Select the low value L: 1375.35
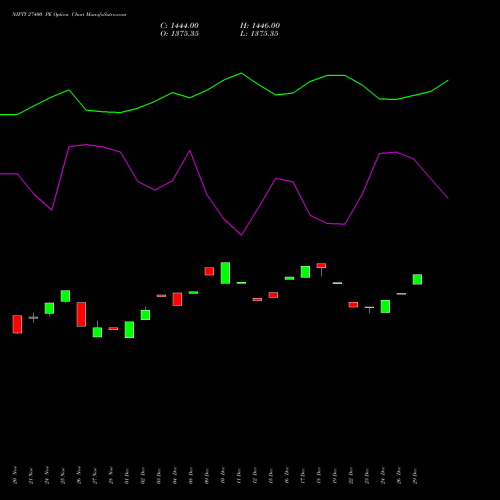Screen dimensions: 500x500 [259, 34]
